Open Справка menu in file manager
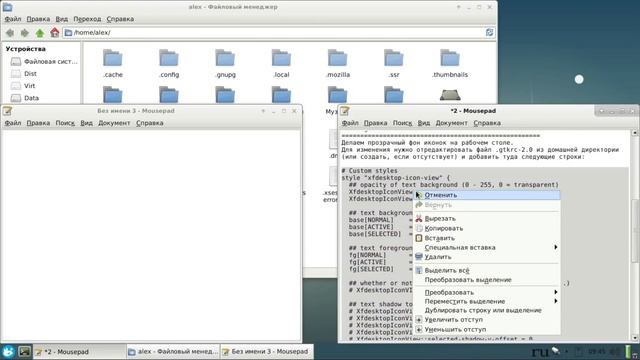Viewport: 640px width, 360px height. point(120,19)
